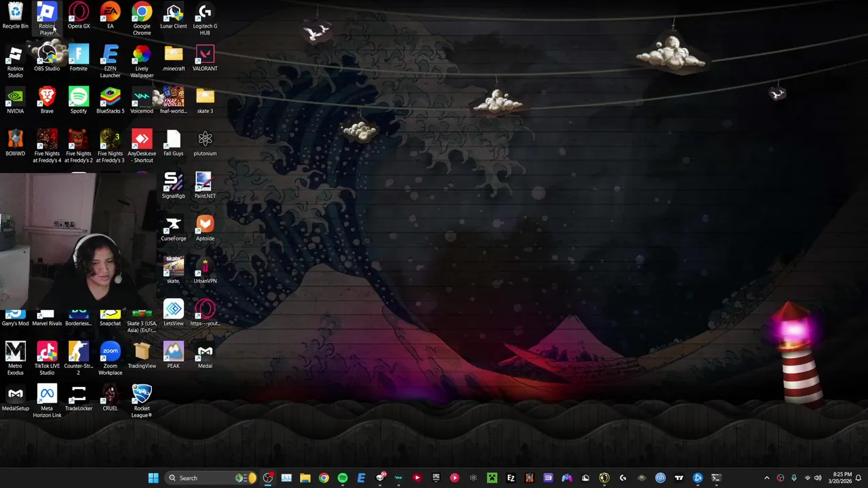Select the CRUEL game desktop icon
This screenshot has width=868, height=488.
tap(110, 399)
